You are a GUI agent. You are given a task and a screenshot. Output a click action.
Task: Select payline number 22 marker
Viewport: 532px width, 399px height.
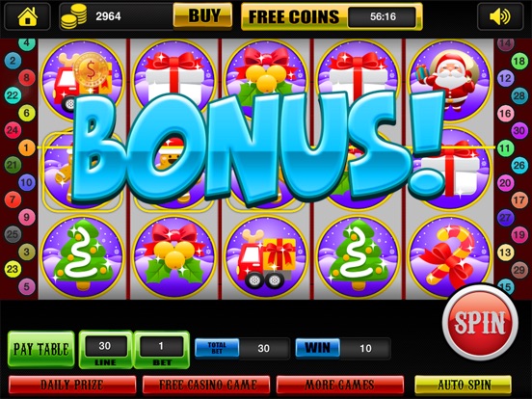(x=13, y=95)
